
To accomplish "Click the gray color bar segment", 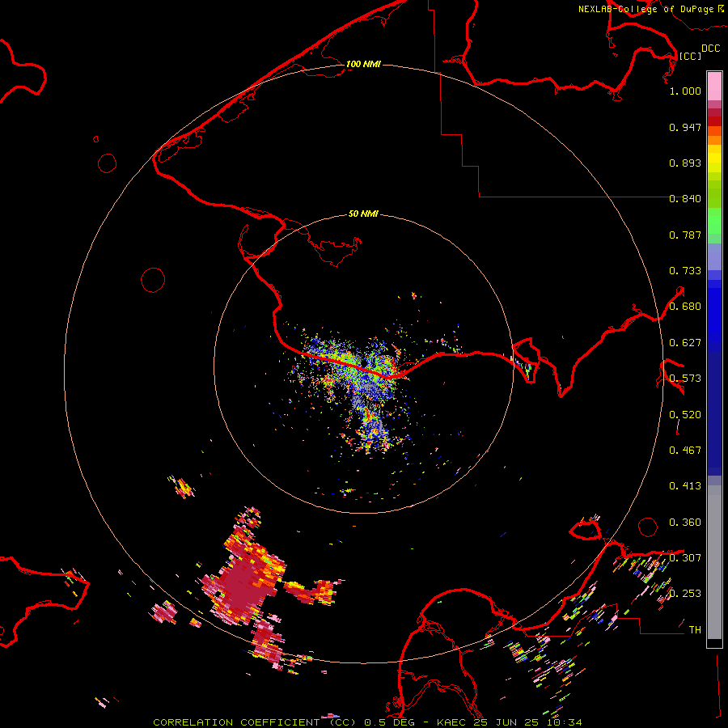I will coord(714,562).
